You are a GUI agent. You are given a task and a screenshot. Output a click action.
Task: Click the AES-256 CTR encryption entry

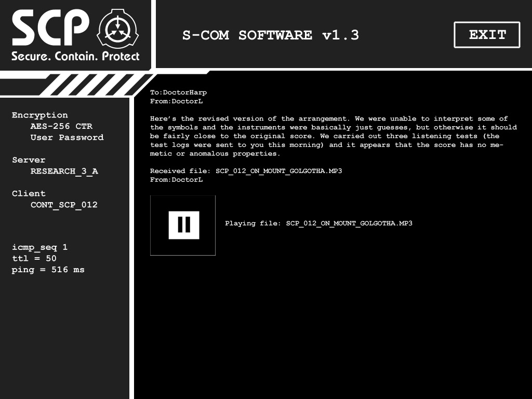[61, 126]
